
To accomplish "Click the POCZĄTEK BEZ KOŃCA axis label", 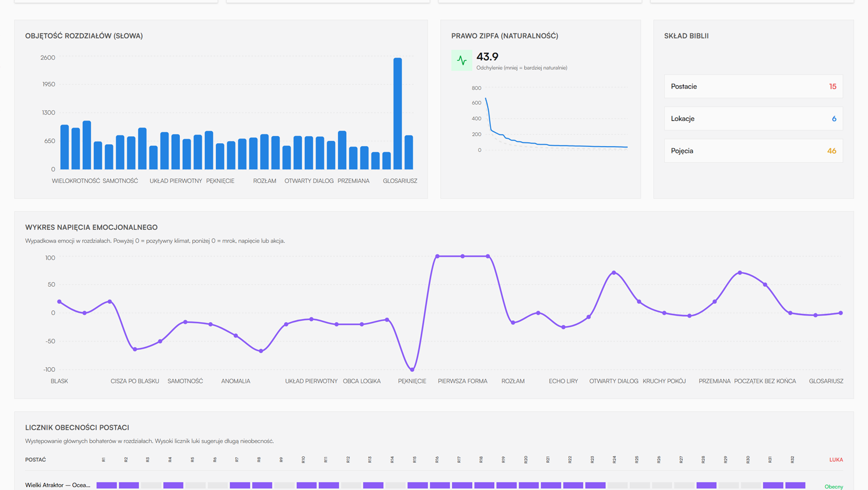I will (x=765, y=381).
